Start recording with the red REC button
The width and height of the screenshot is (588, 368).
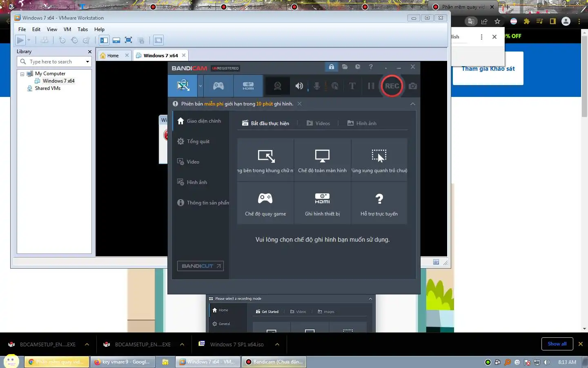tap(392, 86)
